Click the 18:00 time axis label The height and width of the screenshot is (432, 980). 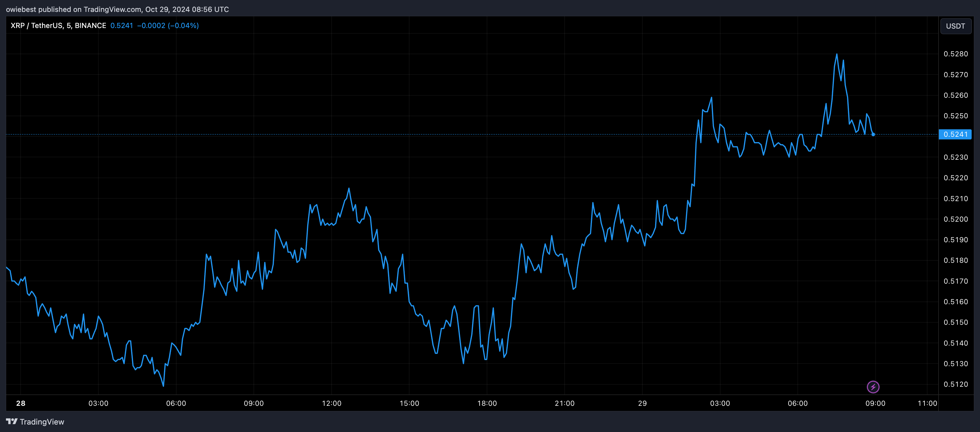[487, 403]
